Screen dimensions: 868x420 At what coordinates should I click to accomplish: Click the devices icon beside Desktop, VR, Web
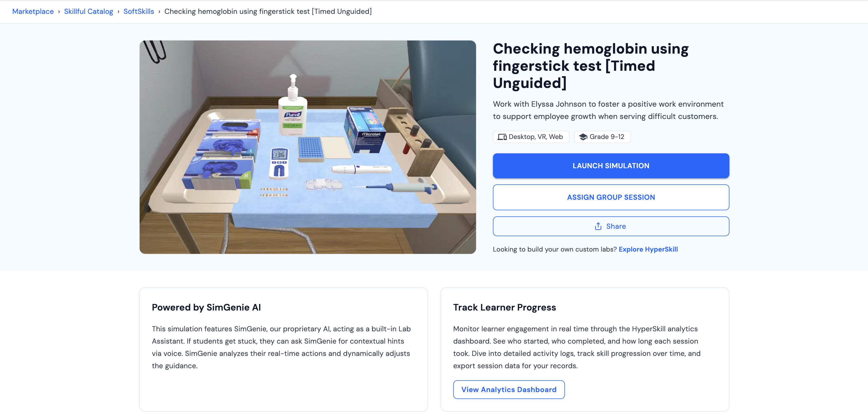(502, 137)
